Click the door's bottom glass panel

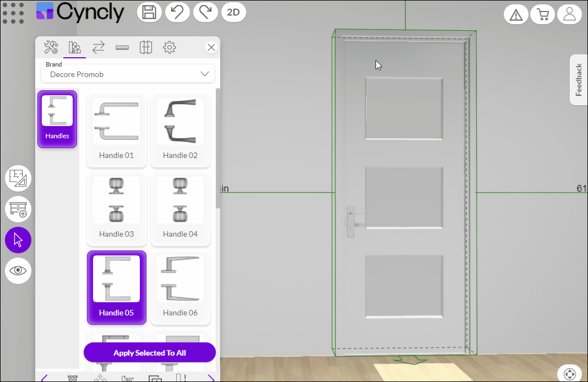tap(404, 287)
